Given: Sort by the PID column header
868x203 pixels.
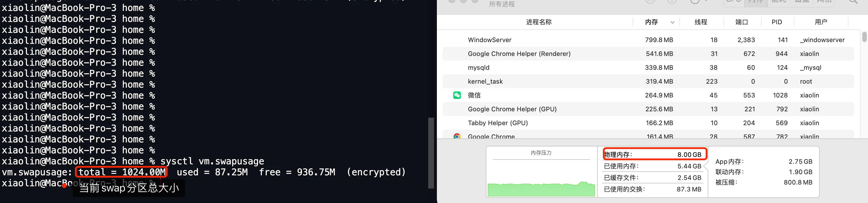Looking at the screenshot, I should click(x=776, y=22).
